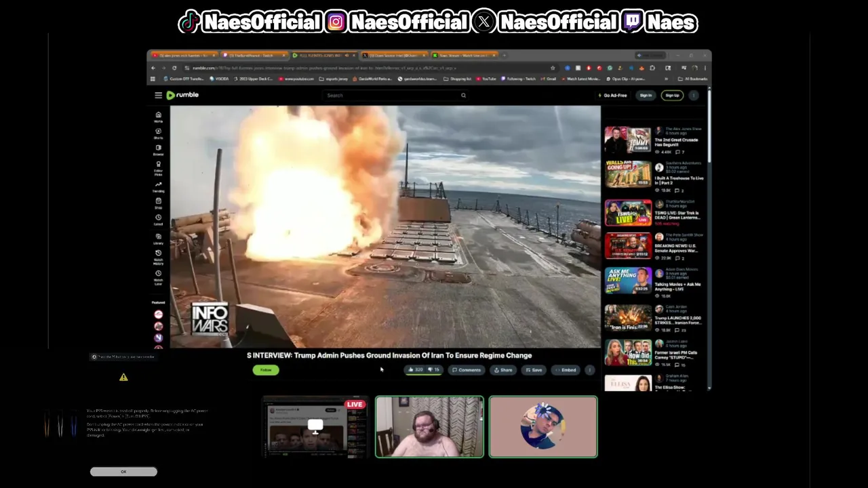Dislike the video with thumbs down
The image size is (868, 488).
click(x=434, y=370)
